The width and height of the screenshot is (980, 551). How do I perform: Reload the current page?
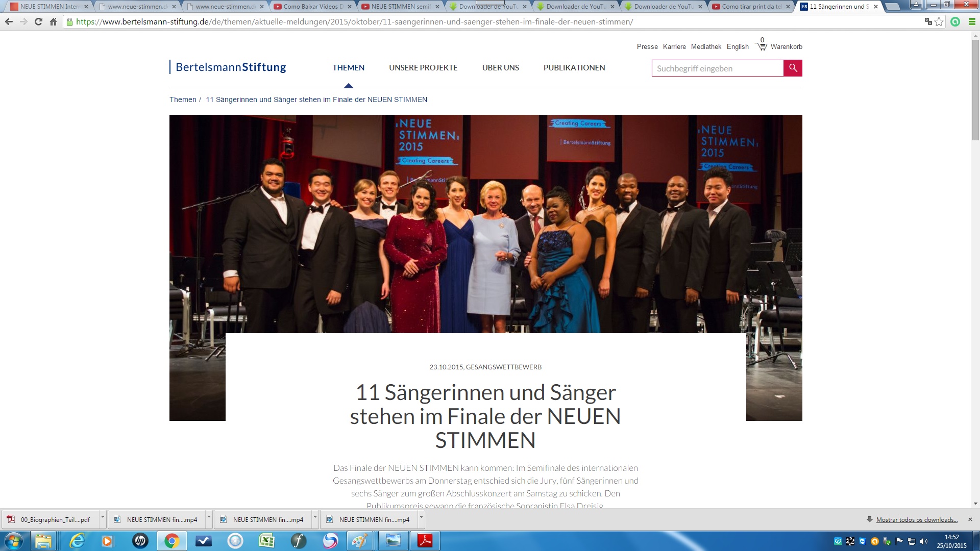click(x=38, y=22)
